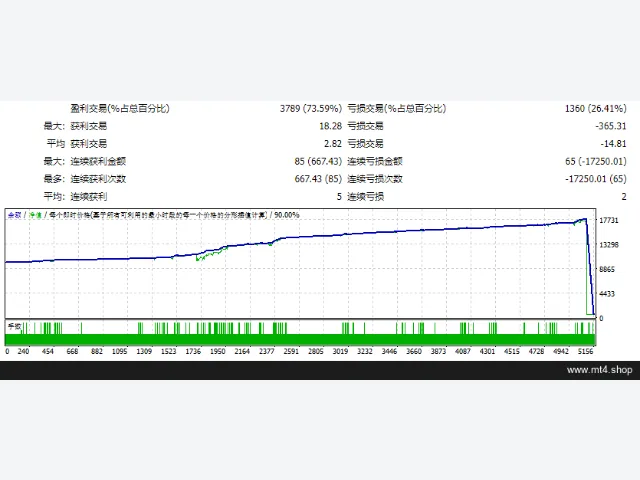Click x-axis tick '4087'
Screen dimensions: 640x480
462,351
